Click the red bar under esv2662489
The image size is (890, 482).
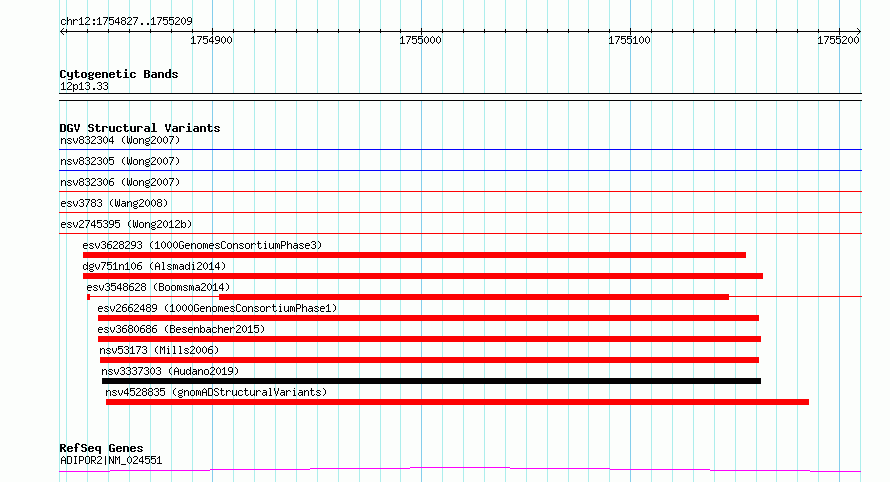click(x=429, y=318)
